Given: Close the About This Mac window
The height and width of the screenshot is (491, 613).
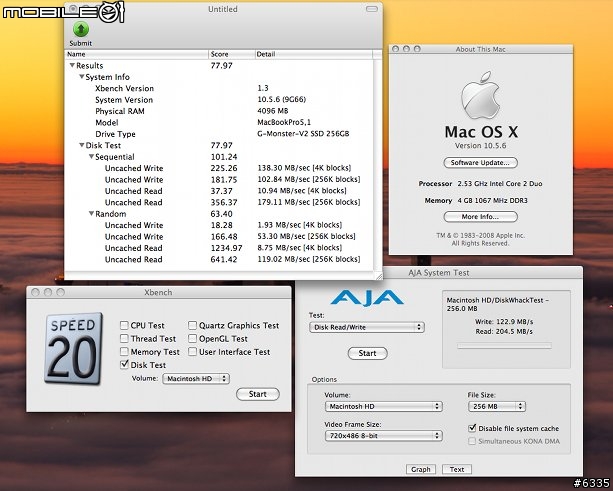Looking at the screenshot, I should pyautogui.click(x=395, y=49).
